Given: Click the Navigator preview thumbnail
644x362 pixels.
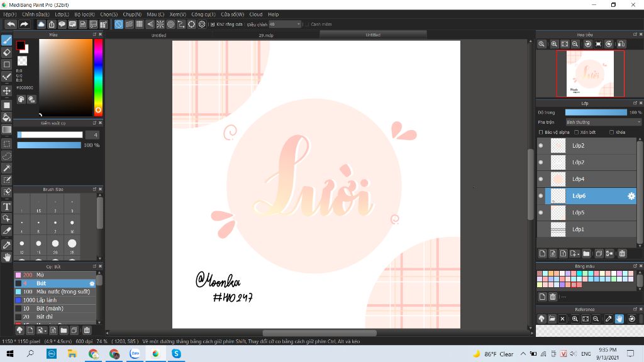Looking at the screenshot, I should click(590, 74).
